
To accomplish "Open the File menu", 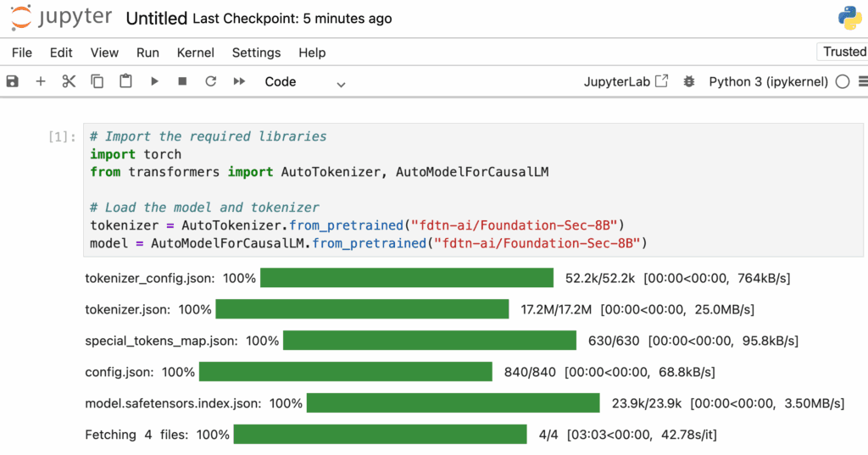I will pyautogui.click(x=22, y=53).
